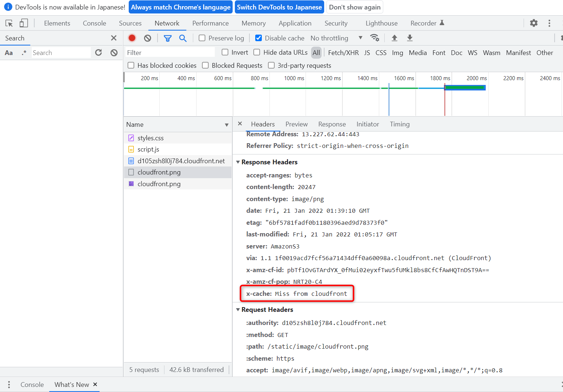Toggle the network filter funnel icon
The width and height of the screenshot is (563, 392).
167,38
